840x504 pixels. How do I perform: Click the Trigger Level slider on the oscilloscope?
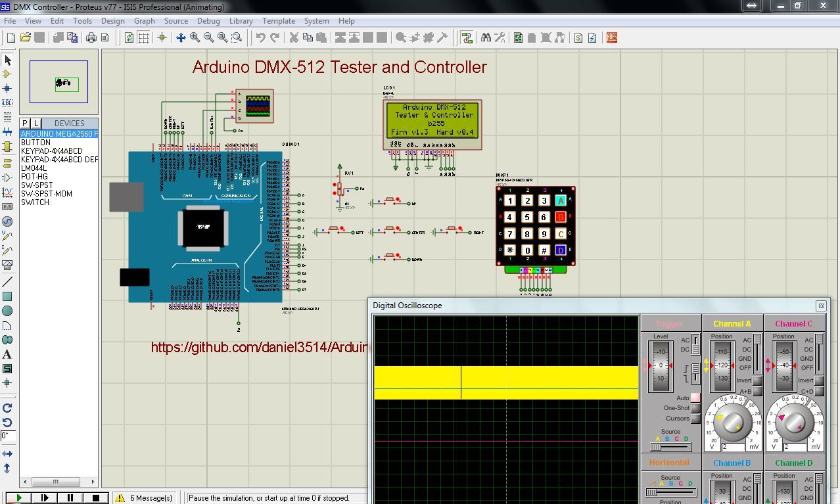(x=660, y=365)
